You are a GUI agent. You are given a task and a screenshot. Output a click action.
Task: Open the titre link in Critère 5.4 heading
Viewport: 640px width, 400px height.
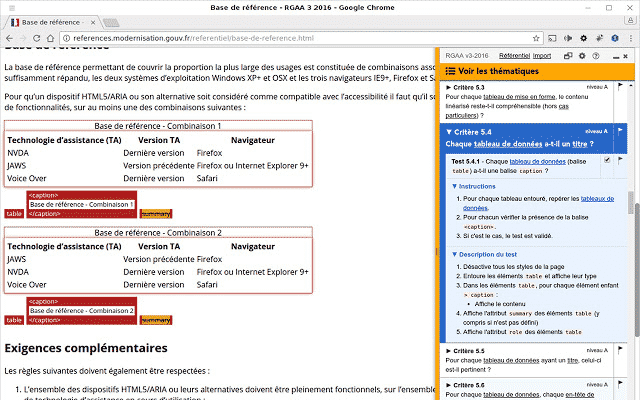579,144
